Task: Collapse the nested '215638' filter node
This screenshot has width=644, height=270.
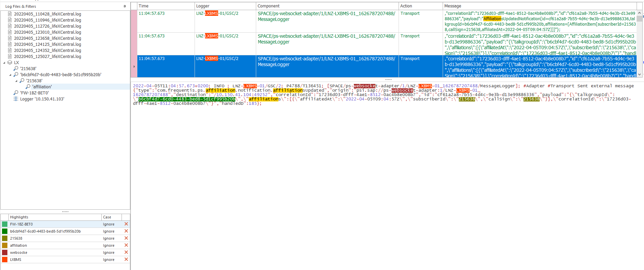Action: point(16,81)
